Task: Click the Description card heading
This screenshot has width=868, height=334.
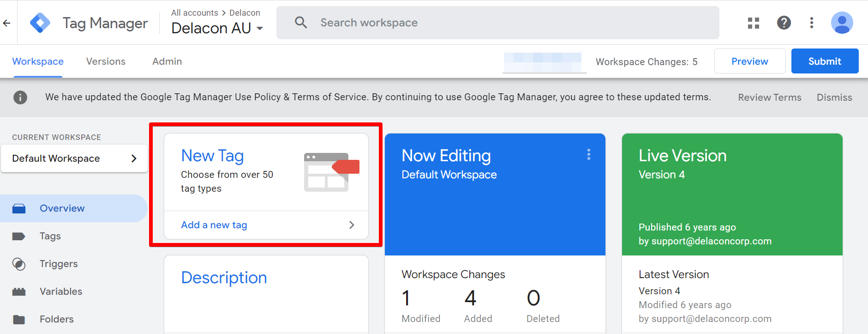Action: tap(224, 278)
